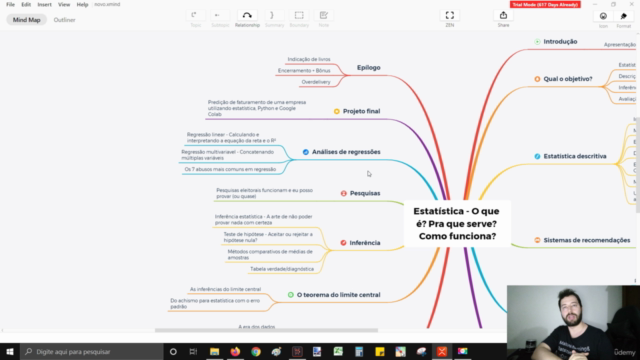
Task: Click the orange marker on Qual o objetivo?
Action: point(537,79)
